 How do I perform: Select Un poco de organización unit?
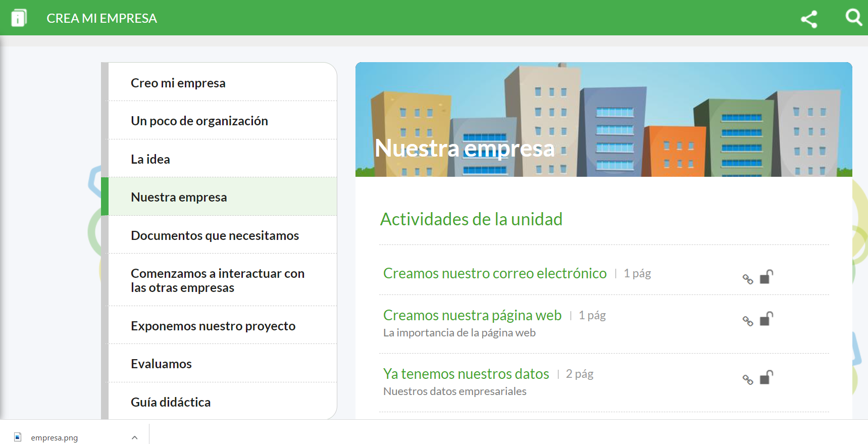[x=222, y=120]
